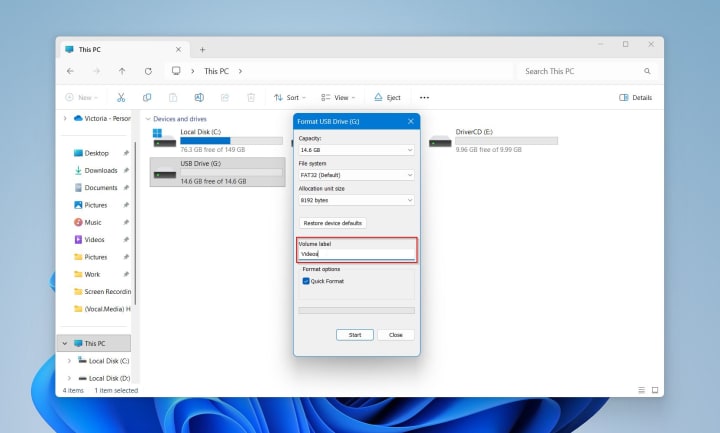
Task: Open the (Vocal.Media) folder in sidebar
Action: (x=104, y=309)
